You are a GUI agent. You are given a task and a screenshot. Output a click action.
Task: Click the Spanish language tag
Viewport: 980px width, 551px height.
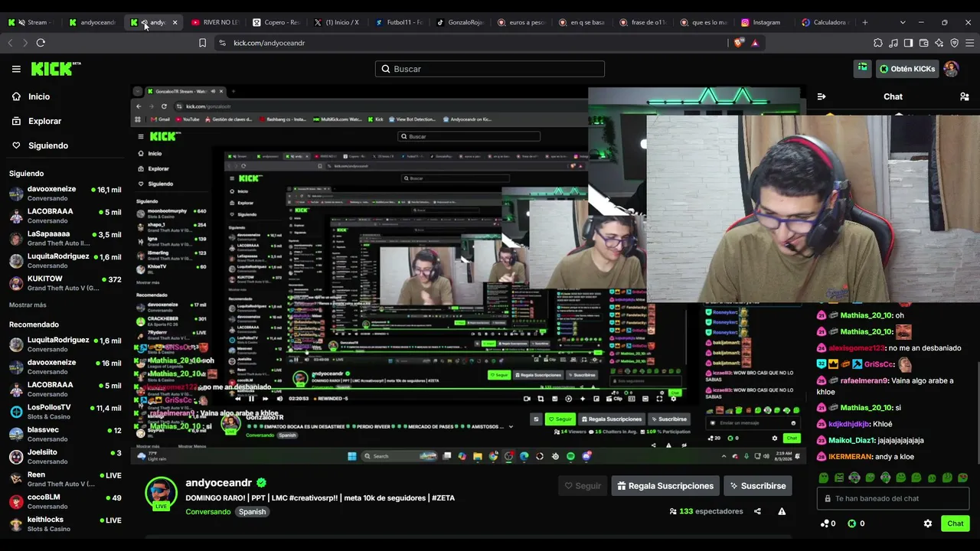[x=252, y=511]
